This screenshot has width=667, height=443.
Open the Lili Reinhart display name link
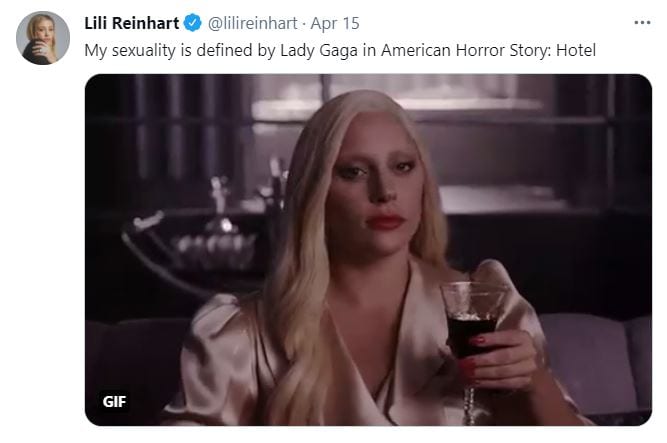click(x=131, y=23)
